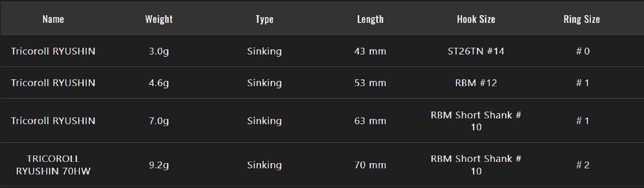Click the 63 mm length cell
Screen dimensions: 644x188
pos(370,121)
